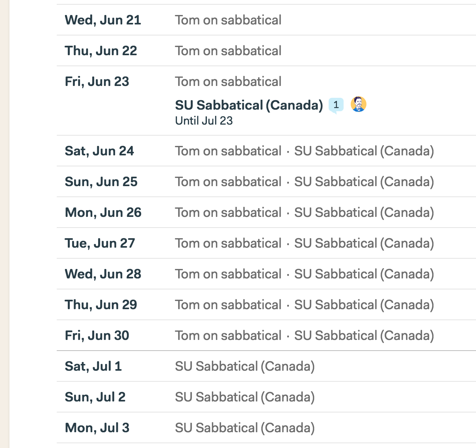Viewport: 476px width, 448px height.
Task: Click the Until Jul 23 text
Action: (x=204, y=121)
